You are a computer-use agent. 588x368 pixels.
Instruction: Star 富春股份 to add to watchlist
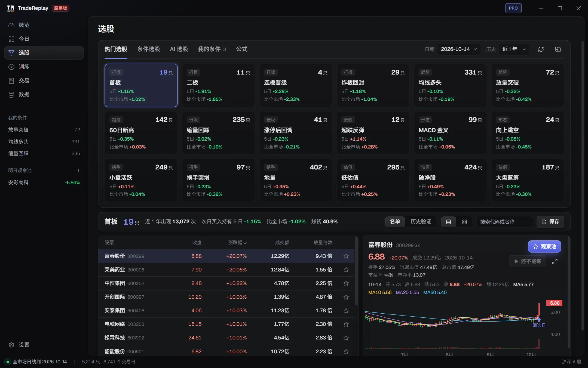346,256
